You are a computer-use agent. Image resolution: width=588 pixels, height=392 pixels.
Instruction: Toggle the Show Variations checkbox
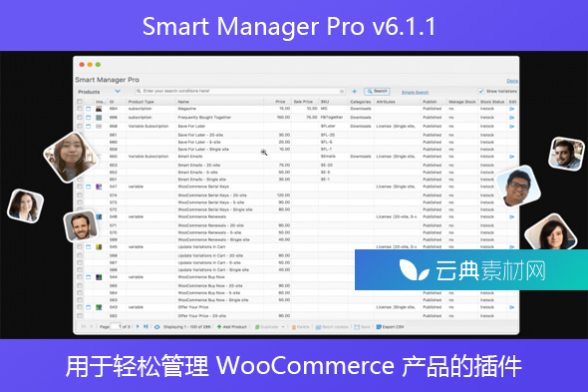pos(480,91)
